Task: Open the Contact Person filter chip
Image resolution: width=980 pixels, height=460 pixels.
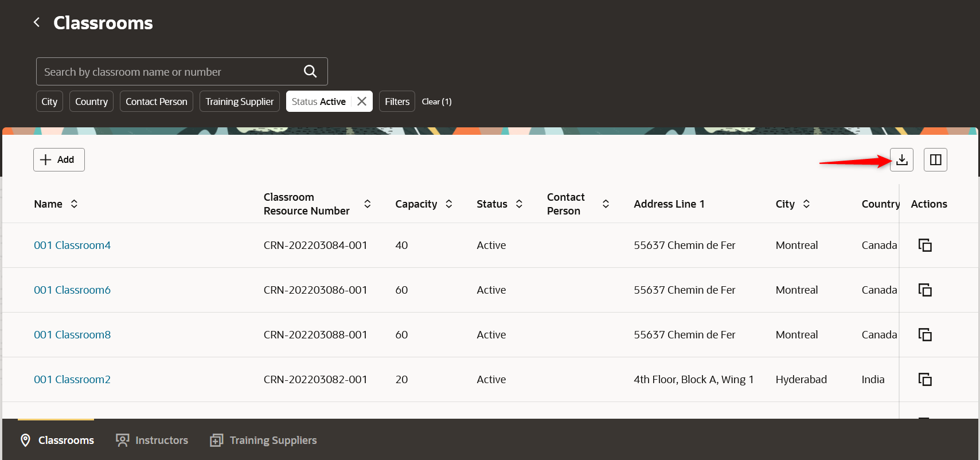Action: [157, 102]
